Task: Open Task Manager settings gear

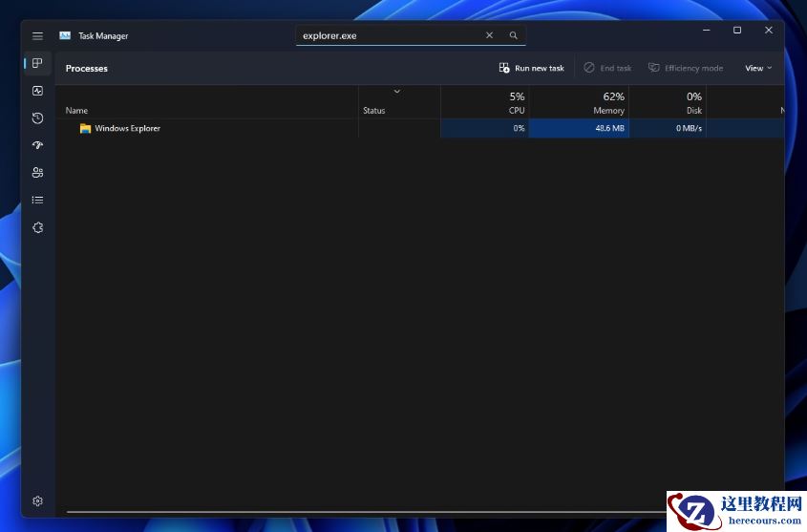Action: [37, 500]
